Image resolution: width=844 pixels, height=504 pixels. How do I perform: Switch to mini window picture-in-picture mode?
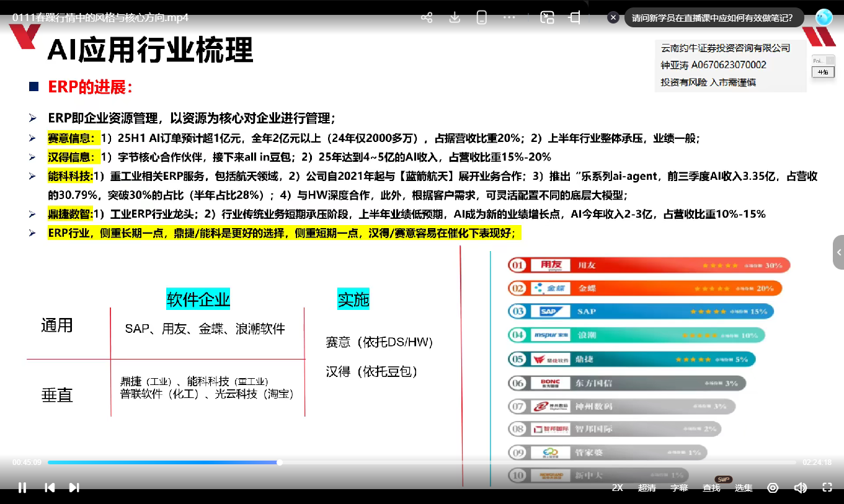pyautogui.click(x=547, y=17)
